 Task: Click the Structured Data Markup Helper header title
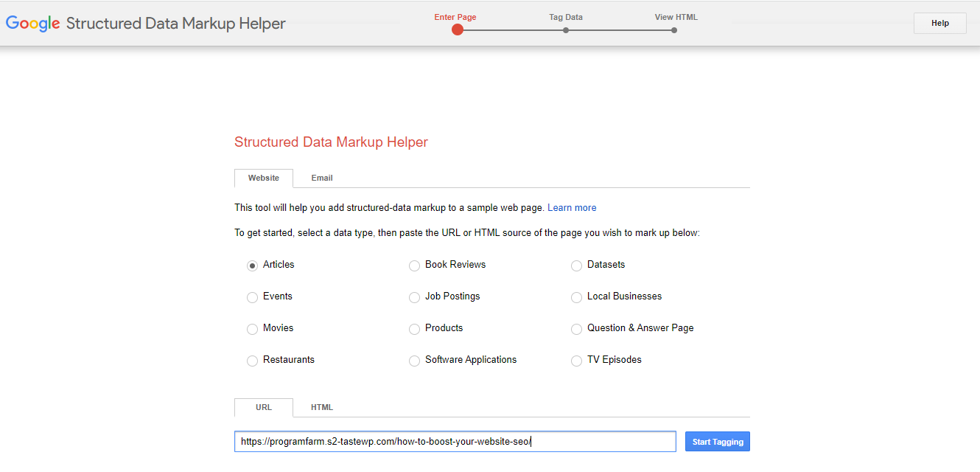176,24
